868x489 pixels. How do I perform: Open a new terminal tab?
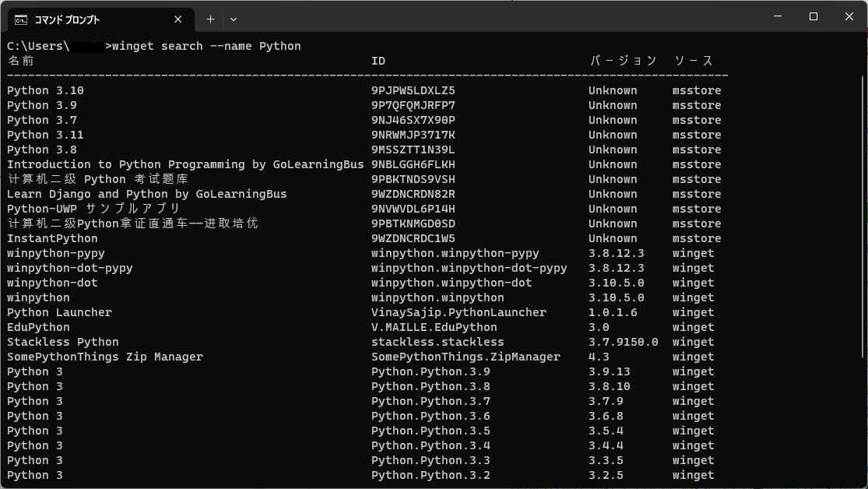tap(210, 19)
